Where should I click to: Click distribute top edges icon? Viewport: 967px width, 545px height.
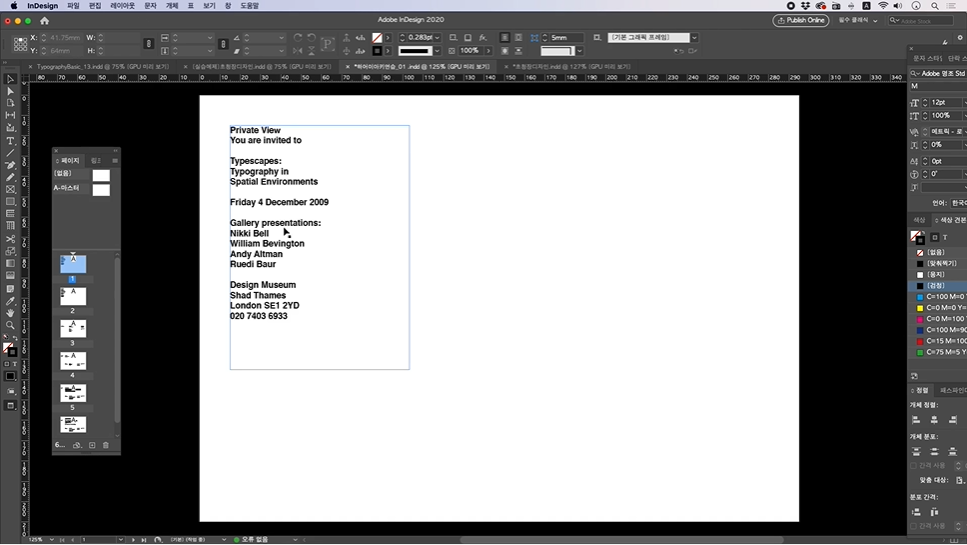coord(916,451)
